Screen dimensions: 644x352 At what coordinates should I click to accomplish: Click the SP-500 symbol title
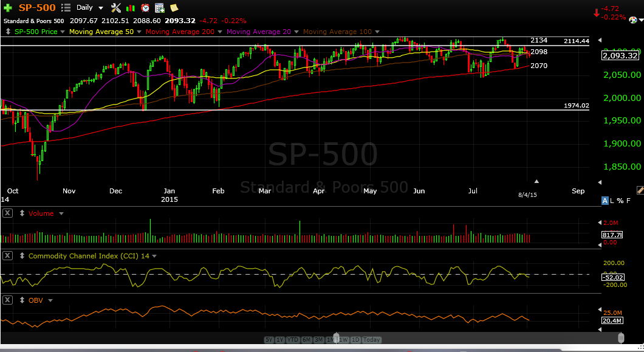(37, 7)
